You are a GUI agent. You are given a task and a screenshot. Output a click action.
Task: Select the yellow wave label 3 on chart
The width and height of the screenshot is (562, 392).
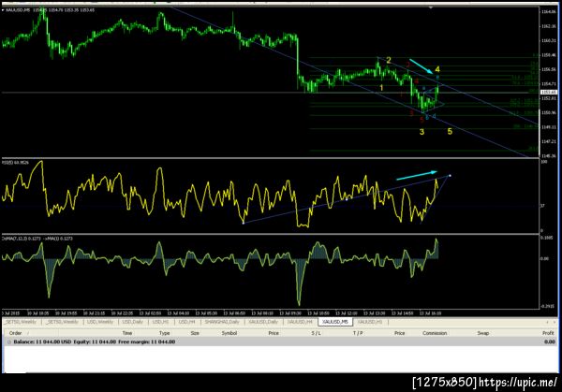coord(421,132)
